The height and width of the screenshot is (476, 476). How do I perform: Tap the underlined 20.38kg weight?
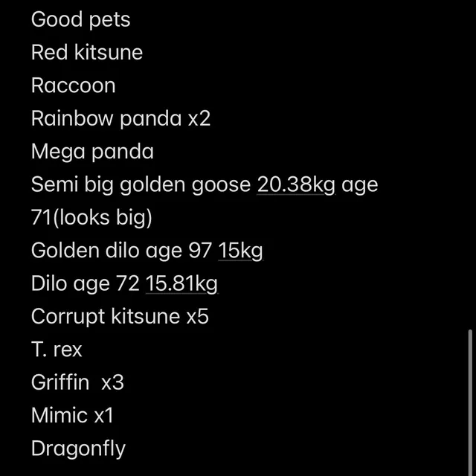click(296, 184)
